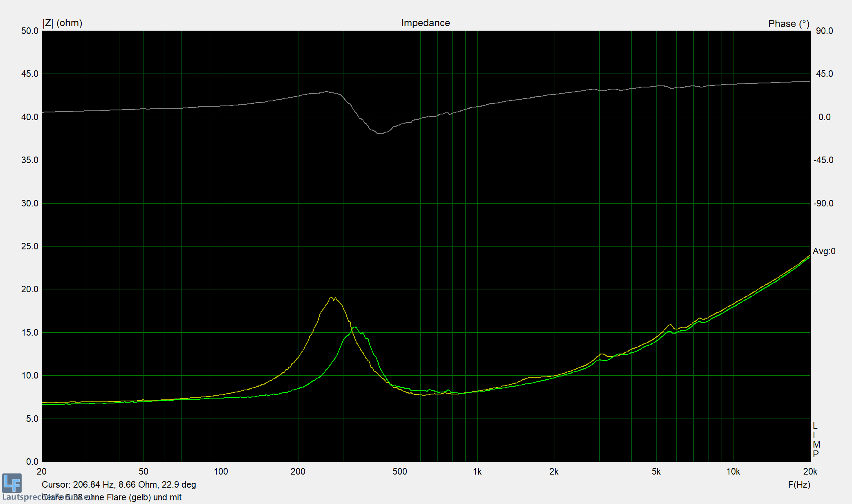
Task: Click the 1k frequency axis tick label
Action: click(x=477, y=472)
